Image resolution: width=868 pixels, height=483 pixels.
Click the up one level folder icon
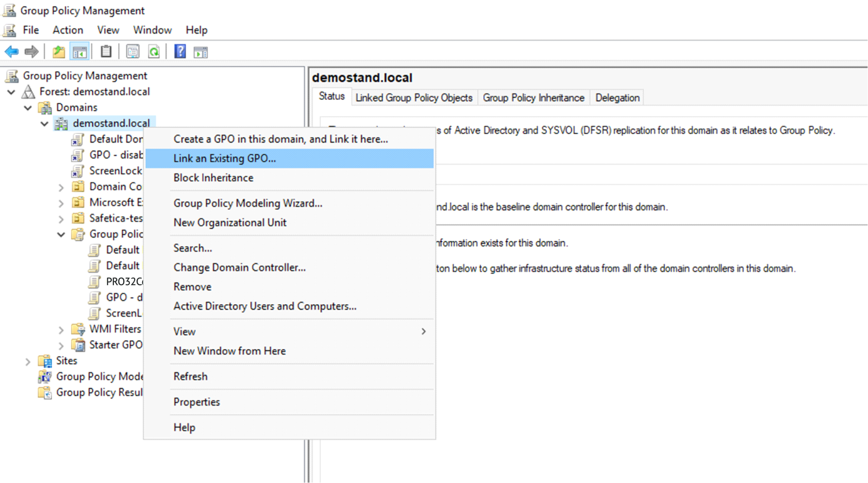(x=59, y=52)
